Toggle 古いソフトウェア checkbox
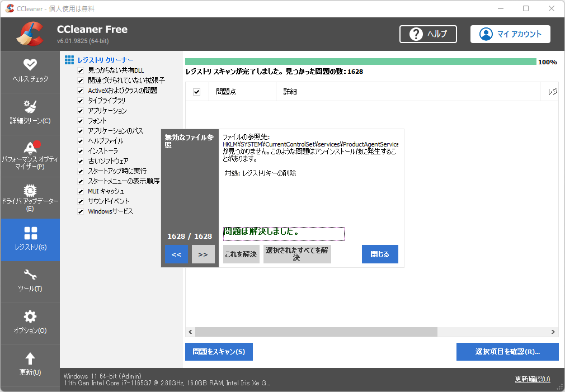This screenshot has width=565, height=392. click(x=81, y=162)
